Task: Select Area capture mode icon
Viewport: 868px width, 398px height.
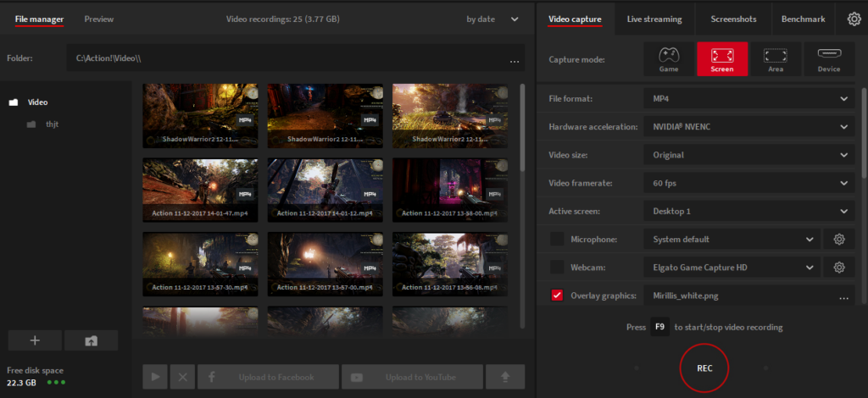Action: coord(776,59)
